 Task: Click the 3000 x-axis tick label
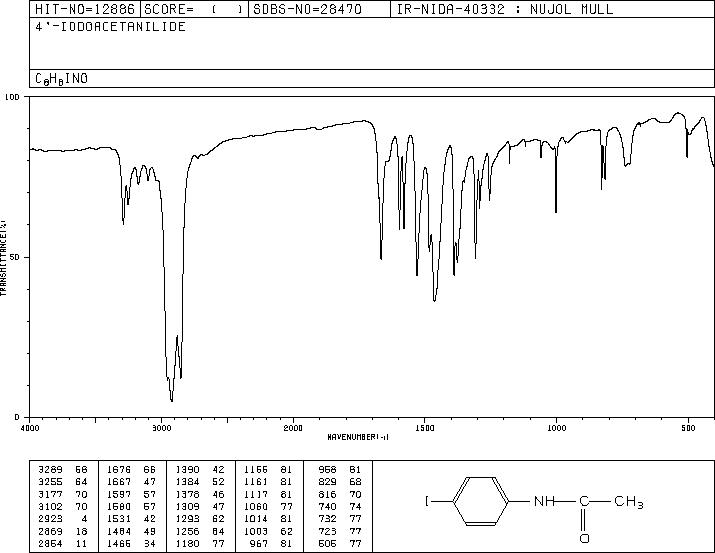[161, 428]
